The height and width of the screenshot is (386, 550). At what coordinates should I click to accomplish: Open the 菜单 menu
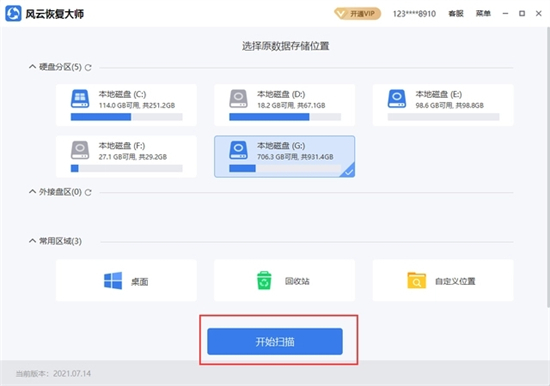point(483,13)
